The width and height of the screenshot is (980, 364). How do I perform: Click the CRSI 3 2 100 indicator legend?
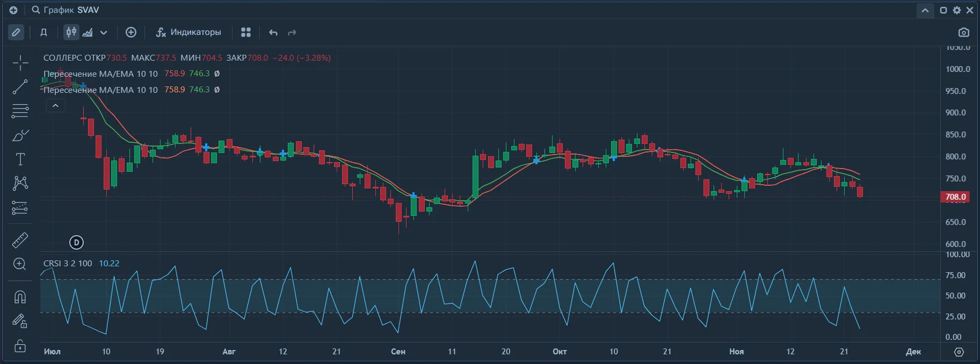68,264
